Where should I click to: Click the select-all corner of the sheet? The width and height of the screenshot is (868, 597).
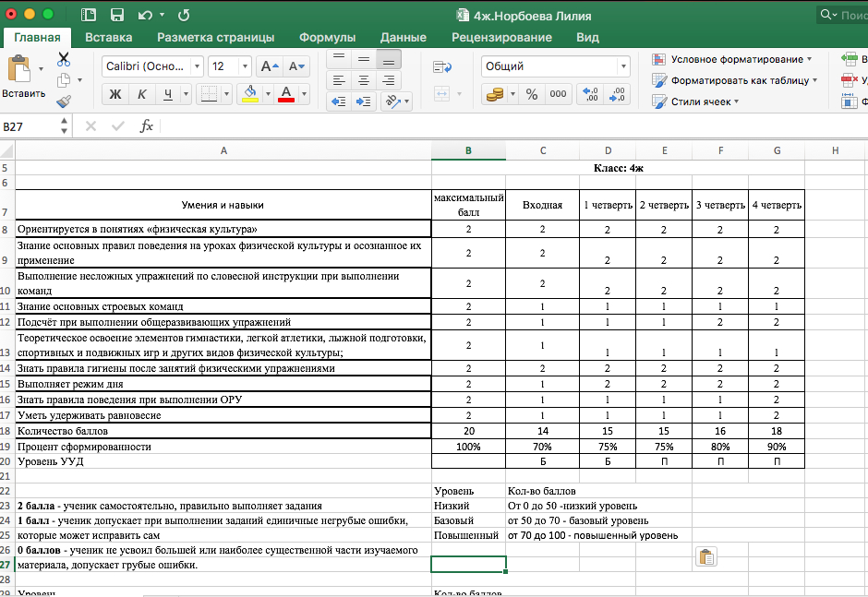click(7, 150)
